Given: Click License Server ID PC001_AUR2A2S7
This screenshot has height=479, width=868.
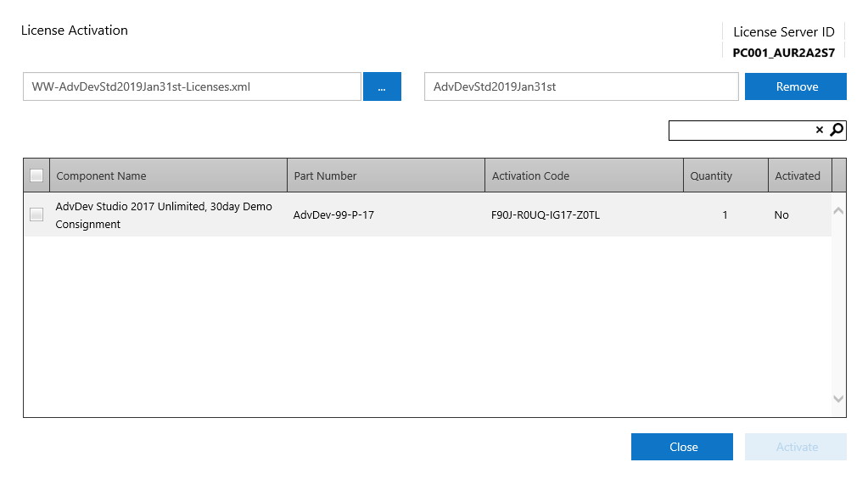Looking at the screenshot, I should click(x=783, y=53).
